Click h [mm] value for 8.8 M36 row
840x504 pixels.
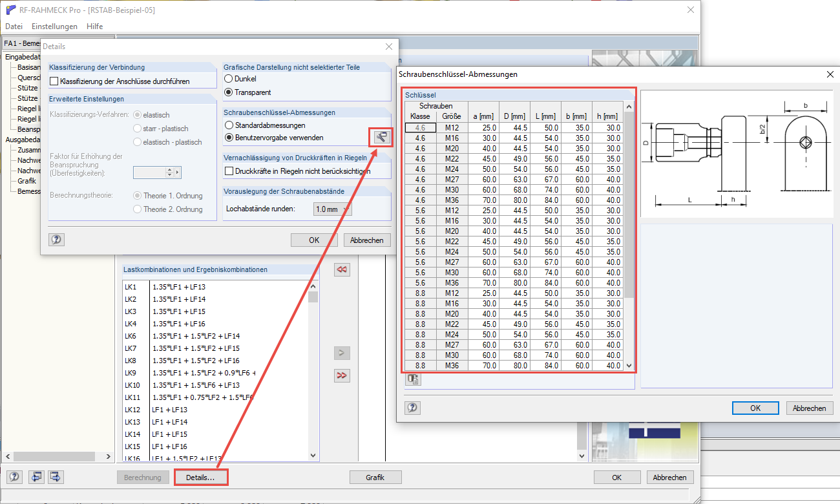[x=607, y=366]
